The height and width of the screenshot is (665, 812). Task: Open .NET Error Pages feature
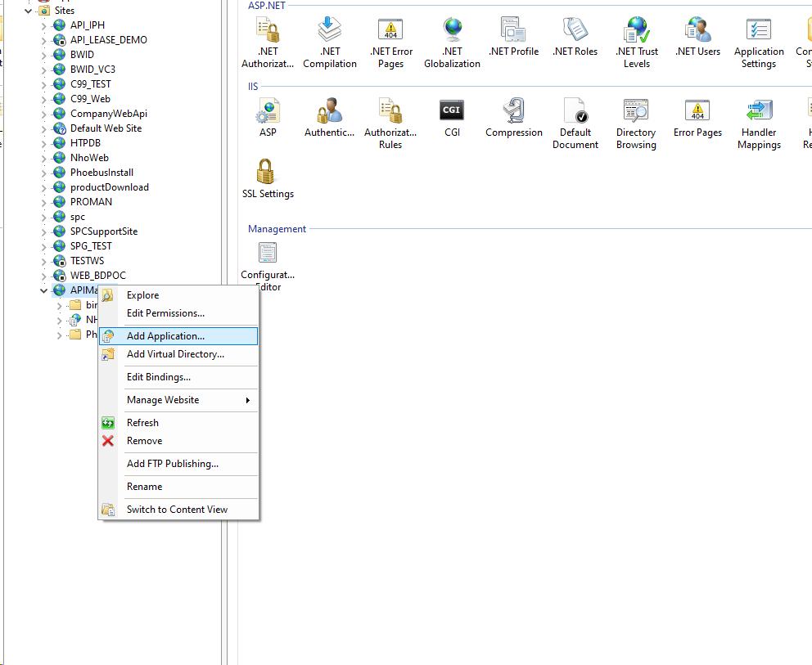391,43
